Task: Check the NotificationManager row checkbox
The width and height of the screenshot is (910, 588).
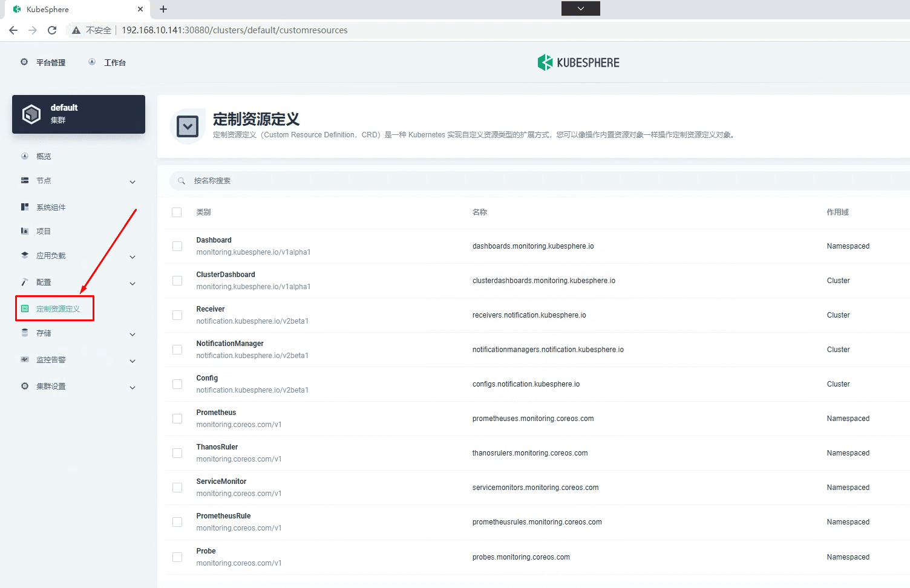Action: click(177, 350)
